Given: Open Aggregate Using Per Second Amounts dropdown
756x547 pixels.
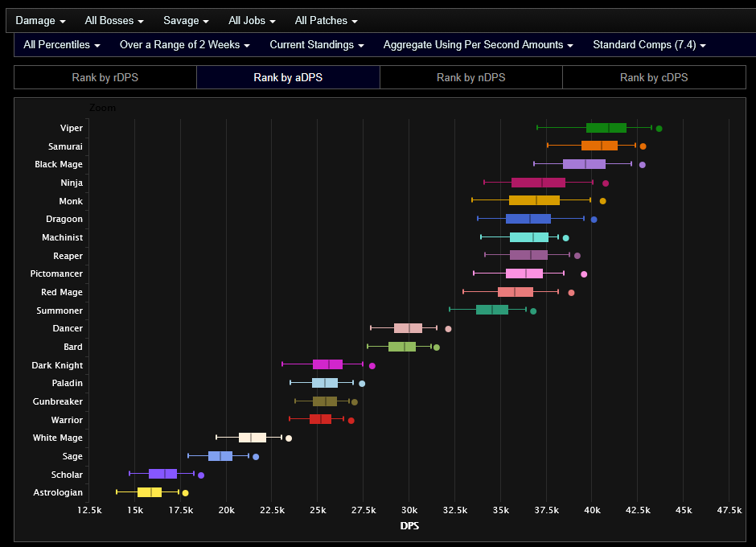Looking at the screenshot, I should point(479,45).
